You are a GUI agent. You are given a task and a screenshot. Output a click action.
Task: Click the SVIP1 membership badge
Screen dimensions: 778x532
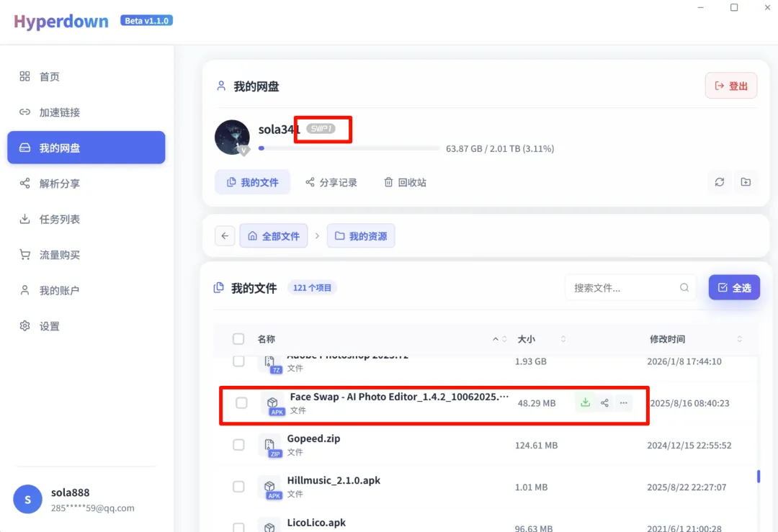321,129
